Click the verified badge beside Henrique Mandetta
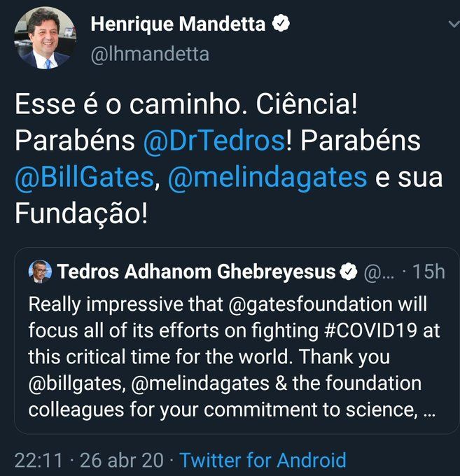 pyautogui.click(x=281, y=24)
